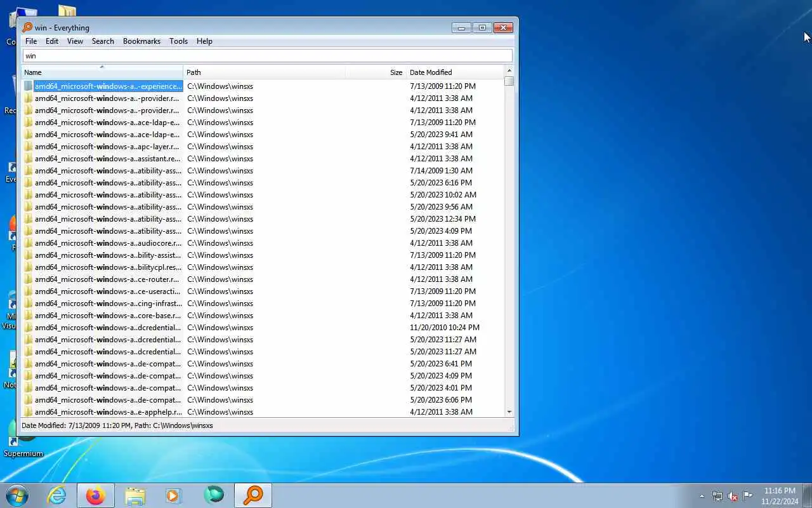
Task: Click folder icon beside 'cing-infrast...' entry
Action: pyautogui.click(x=29, y=303)
